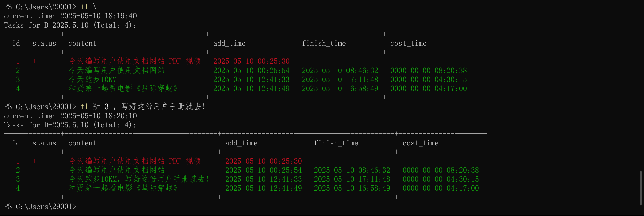Click '今天跑步10KM, 写好这份用户手册就去!' in second table

[139, 179]
